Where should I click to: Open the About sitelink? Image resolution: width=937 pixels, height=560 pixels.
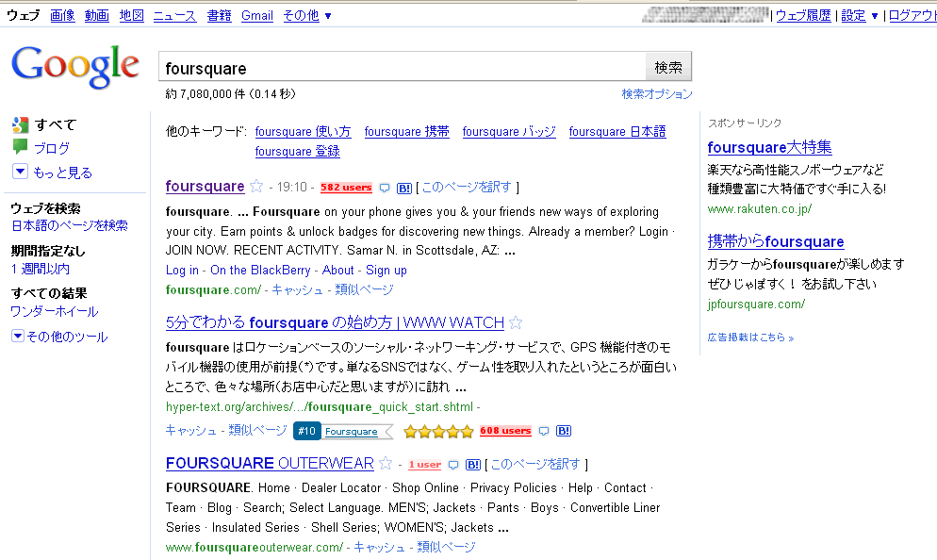point(338,271)
